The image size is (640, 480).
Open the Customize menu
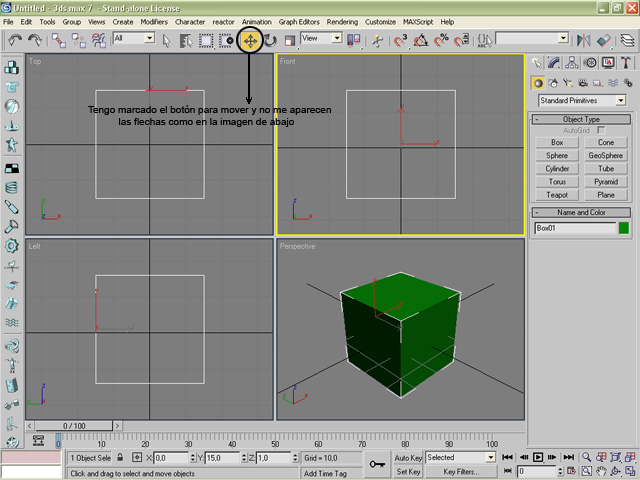point(380,22)
